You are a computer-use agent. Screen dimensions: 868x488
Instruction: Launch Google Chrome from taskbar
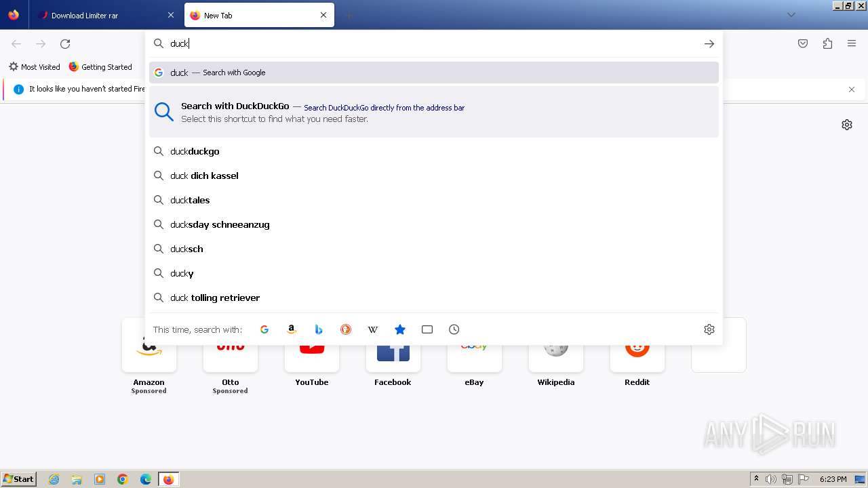point(123,479)
